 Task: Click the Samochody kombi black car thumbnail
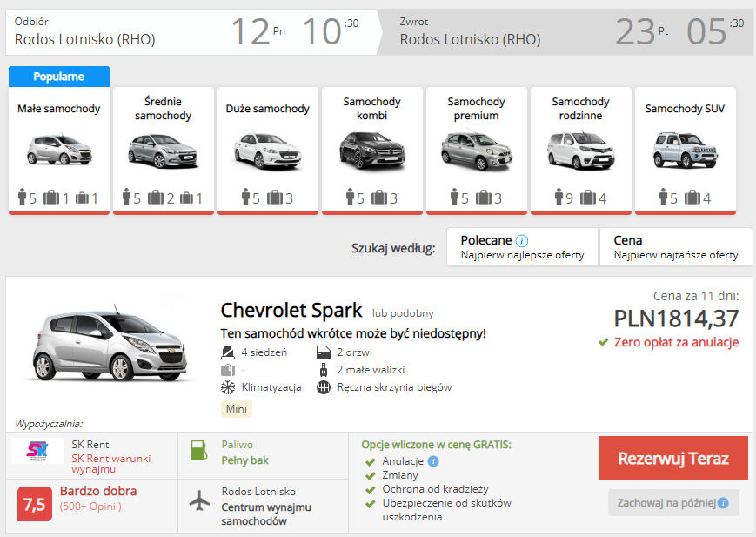pos(372,151)
